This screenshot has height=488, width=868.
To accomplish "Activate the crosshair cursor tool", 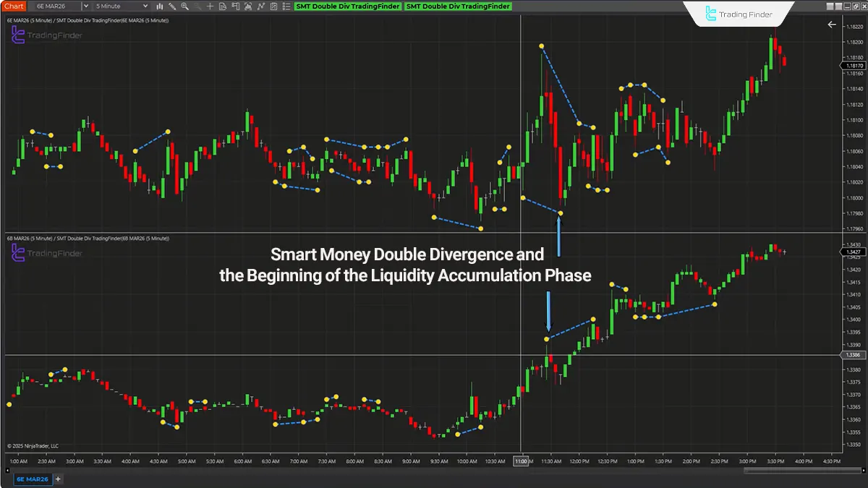I will 210,7.
